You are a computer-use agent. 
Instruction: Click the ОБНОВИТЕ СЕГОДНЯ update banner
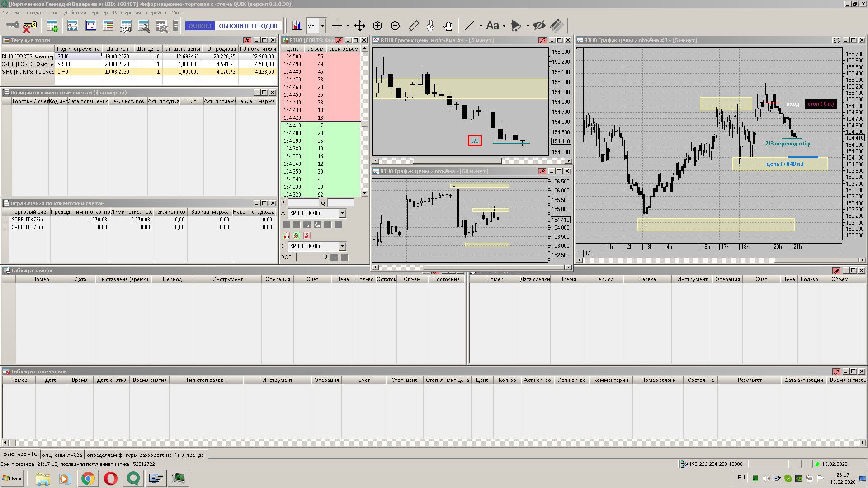coord(248,26)
